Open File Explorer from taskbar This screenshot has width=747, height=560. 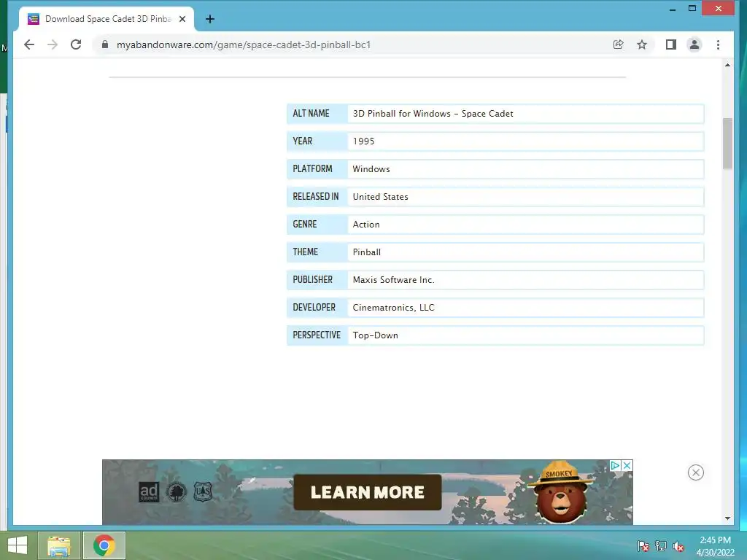pos(59,545)
